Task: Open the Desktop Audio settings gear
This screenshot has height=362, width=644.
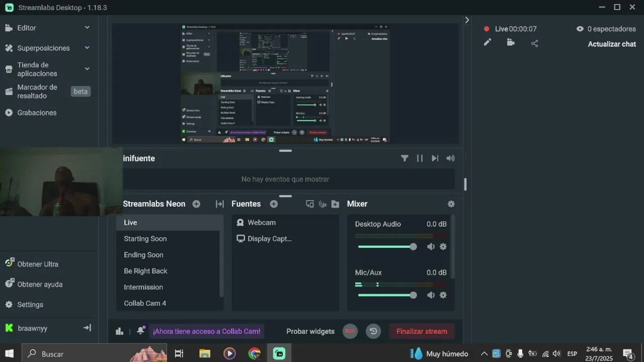Action: pyautogui.click(x=443, y=246)
